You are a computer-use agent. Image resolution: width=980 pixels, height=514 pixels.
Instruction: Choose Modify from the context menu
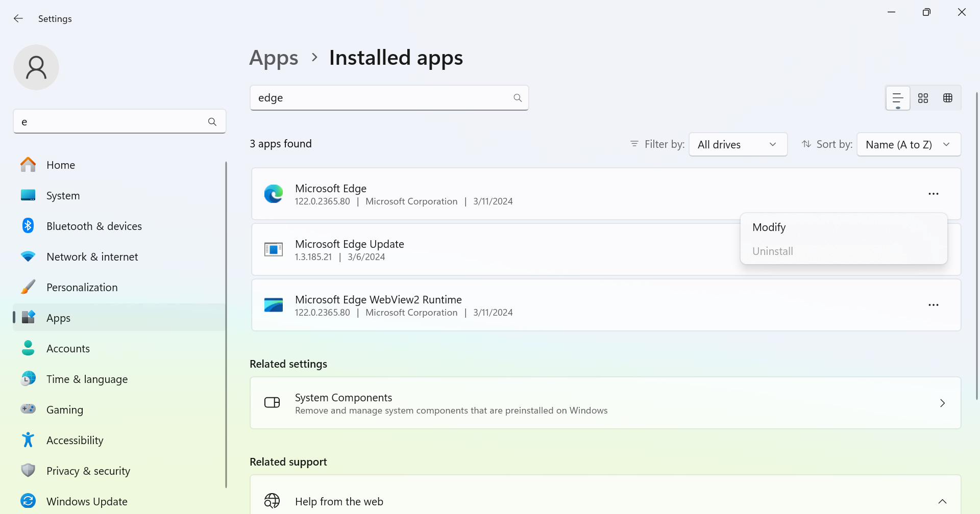pos(844,227)
